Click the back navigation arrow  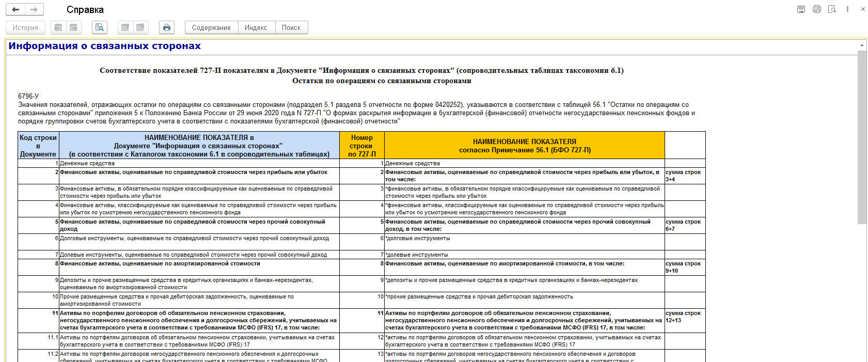(15, 9)
